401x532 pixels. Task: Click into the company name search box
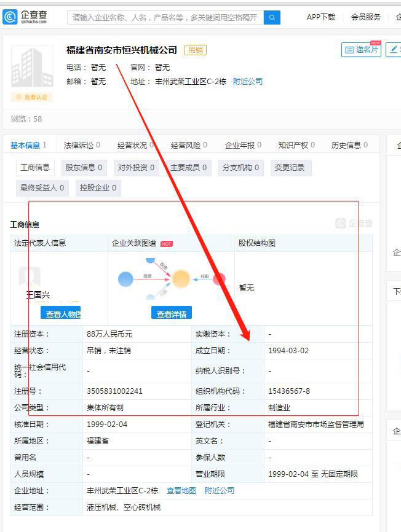165,17
